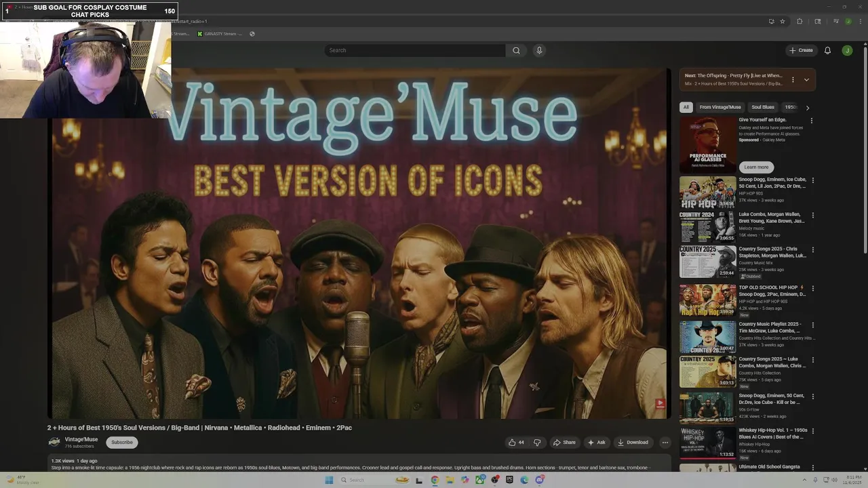Open the YouTube account avatar menu

pos(847,50)
